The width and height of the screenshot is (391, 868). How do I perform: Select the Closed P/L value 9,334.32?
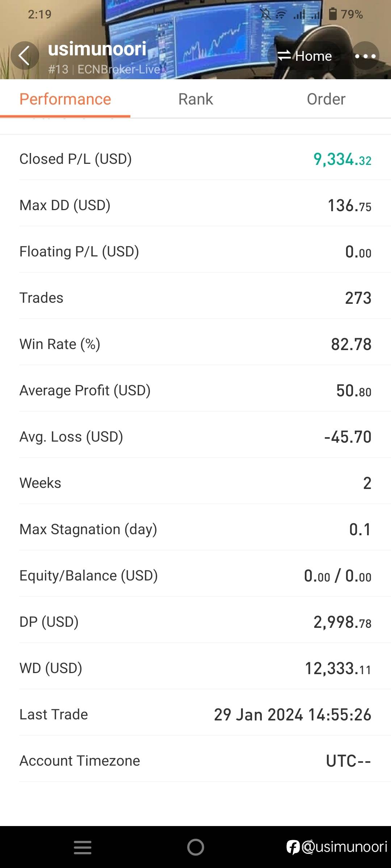pos(342,159)
